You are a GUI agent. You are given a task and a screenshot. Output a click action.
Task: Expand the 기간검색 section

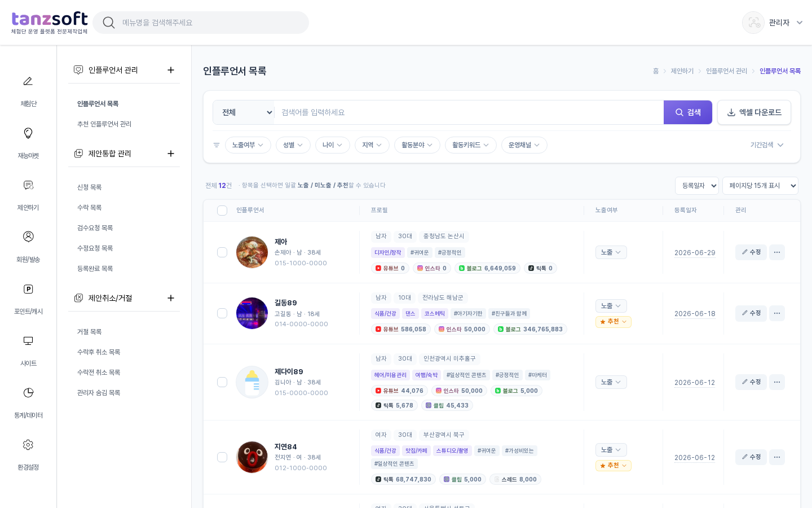pos(767,145)
